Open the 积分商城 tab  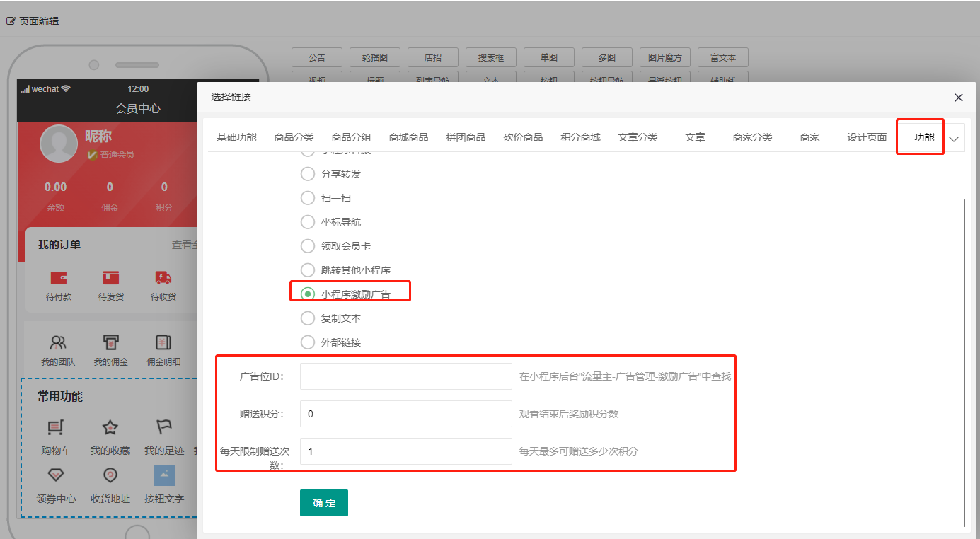pos(580,137)
